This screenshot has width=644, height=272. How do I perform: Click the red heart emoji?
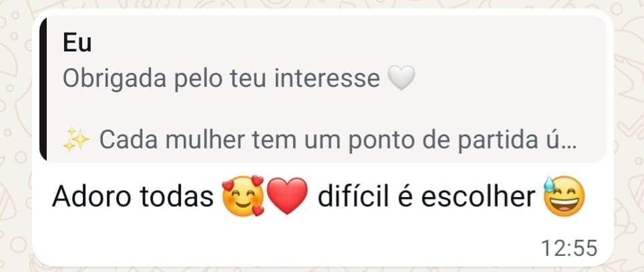pyautogui.click(x=287, y=198)
